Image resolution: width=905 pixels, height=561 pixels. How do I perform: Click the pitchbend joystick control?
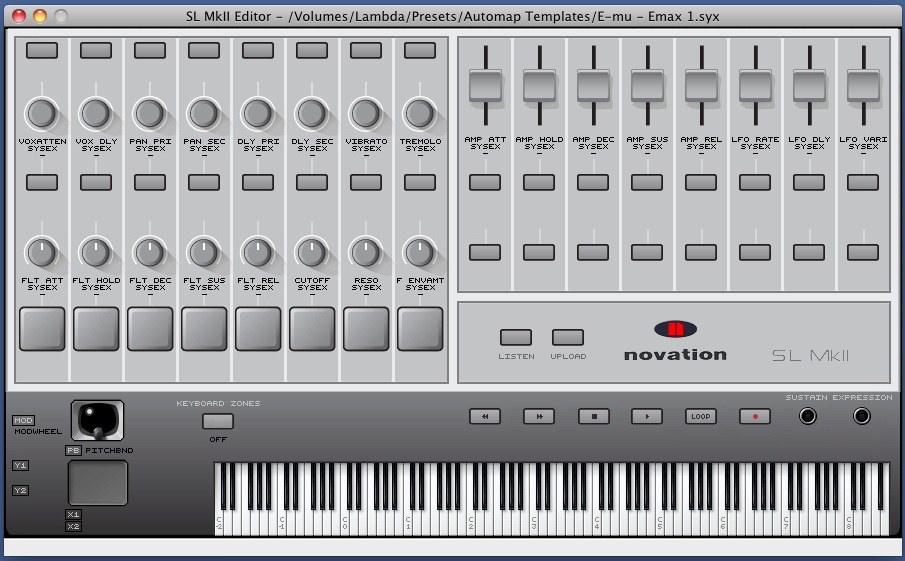tap(97, 420)
